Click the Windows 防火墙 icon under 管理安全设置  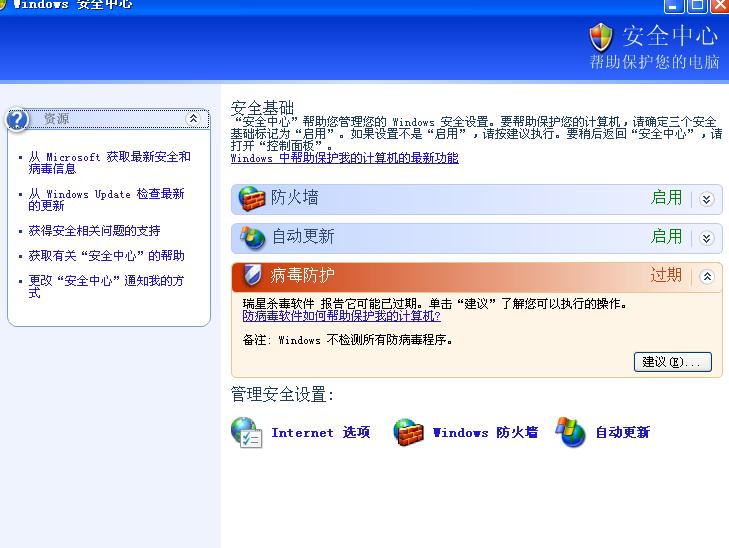[x=408, y=432]
